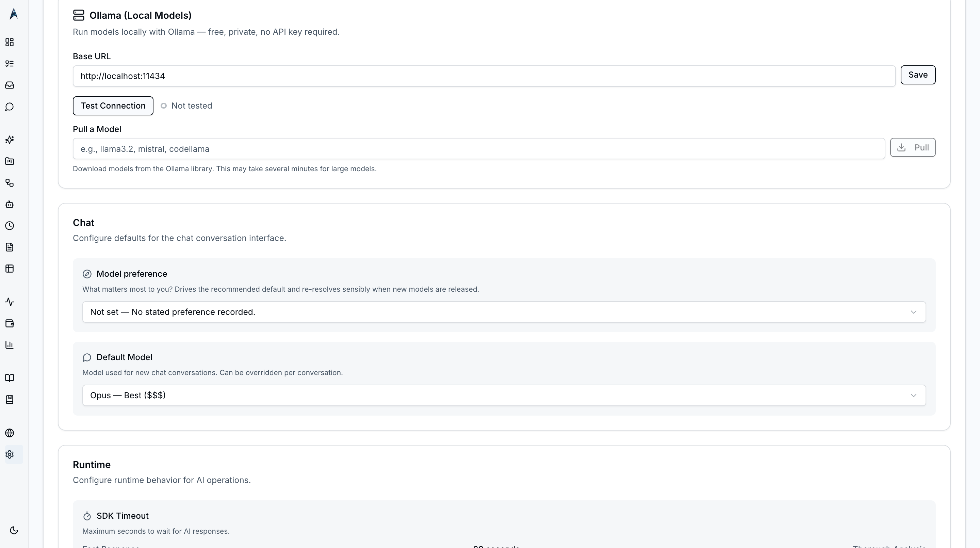Click 'Maximum seconds to wait for AI responses' text
Screen dimensions: 980x548
point(156,531)
